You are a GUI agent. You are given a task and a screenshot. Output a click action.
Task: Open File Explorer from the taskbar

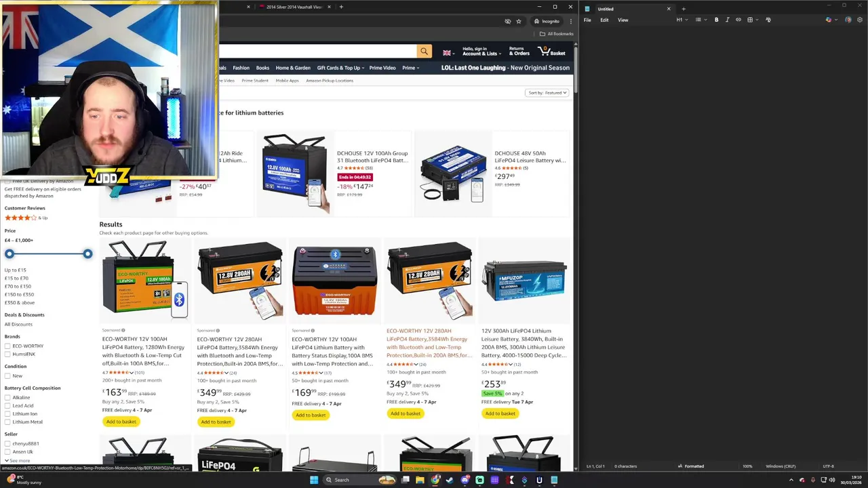click(x=420, y=480)
